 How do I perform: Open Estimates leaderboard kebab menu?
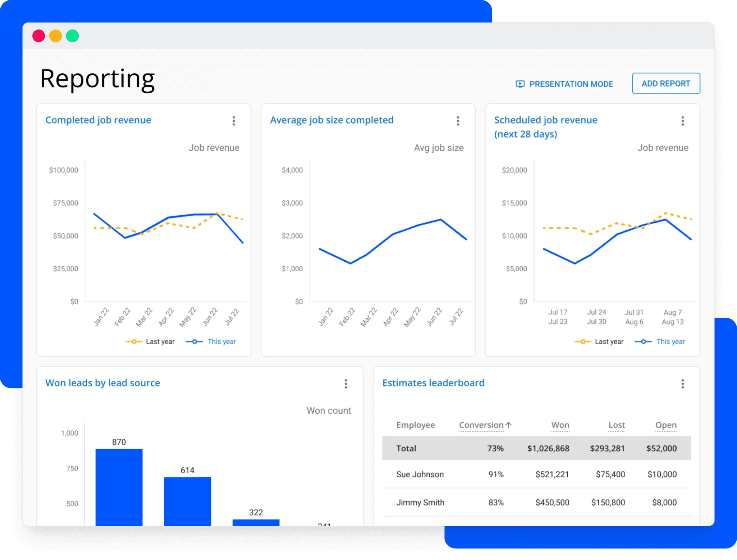click(x=682, y=384)
